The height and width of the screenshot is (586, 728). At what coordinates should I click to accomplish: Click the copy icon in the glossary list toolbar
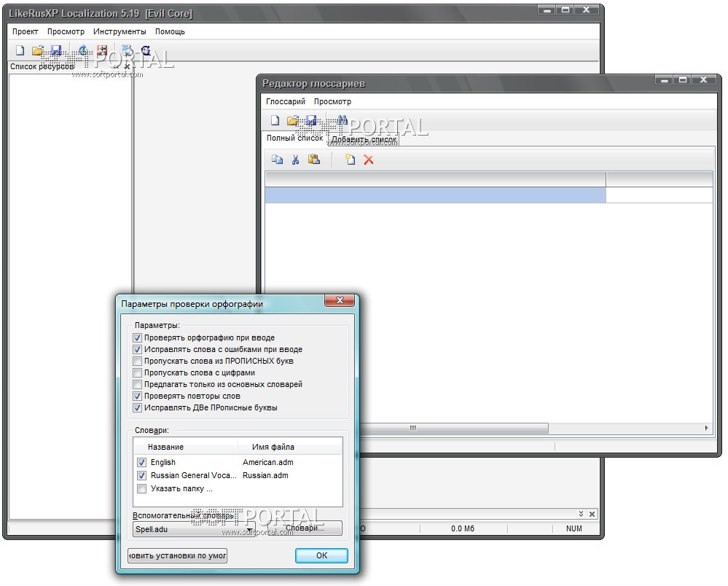(x=277, y=160)
